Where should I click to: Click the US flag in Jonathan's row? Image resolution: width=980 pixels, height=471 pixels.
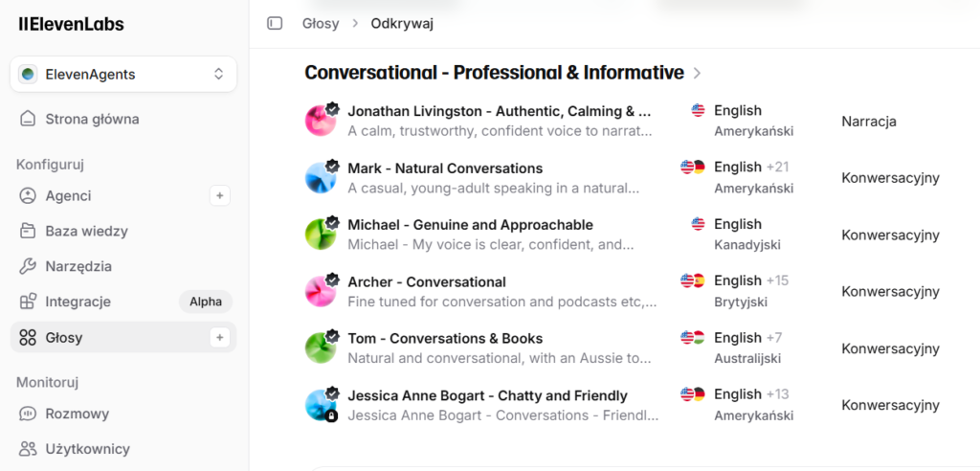698,110
